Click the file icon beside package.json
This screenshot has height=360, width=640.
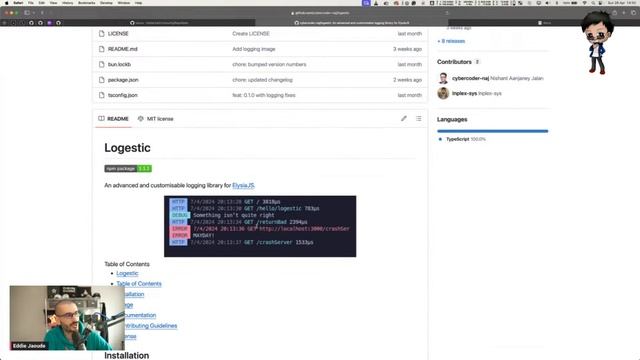(x=102, y=80)
